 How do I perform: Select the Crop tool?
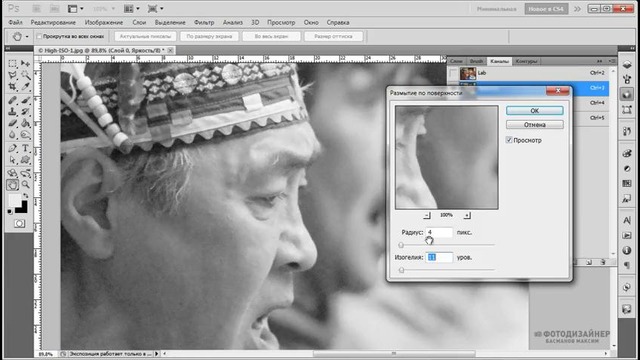point(13,87)
